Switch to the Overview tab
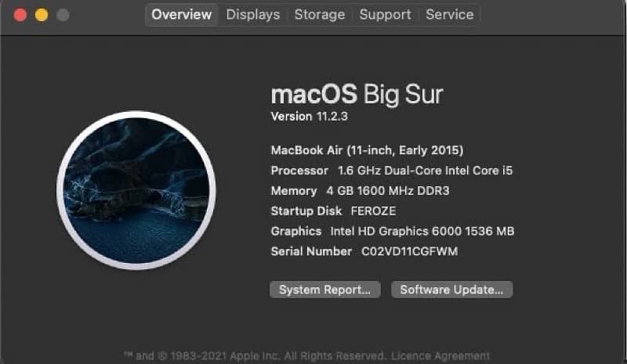627x364 pixels. coord(181,14)
